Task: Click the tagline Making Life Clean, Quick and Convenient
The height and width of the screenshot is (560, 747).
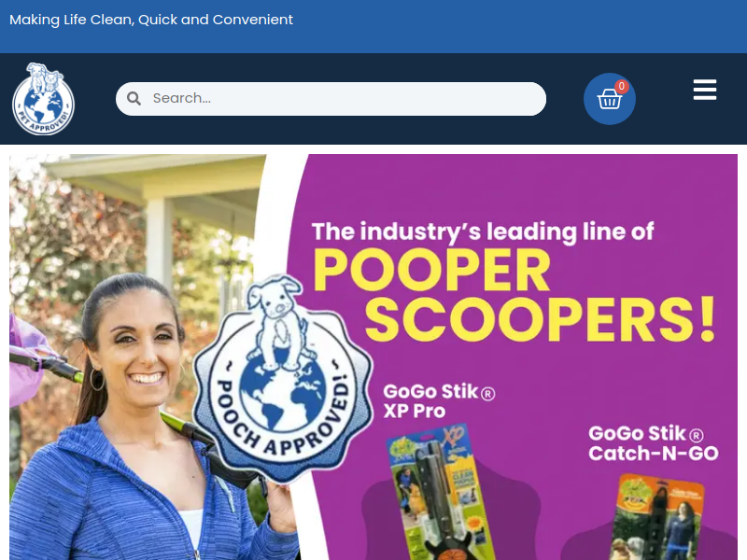Action: [x=151, y=20]
